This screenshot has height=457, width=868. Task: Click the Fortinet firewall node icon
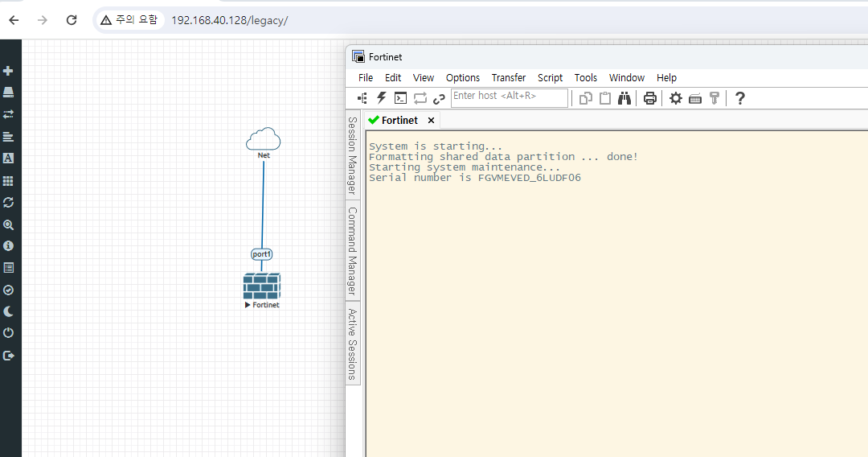(x=262, y=286)
